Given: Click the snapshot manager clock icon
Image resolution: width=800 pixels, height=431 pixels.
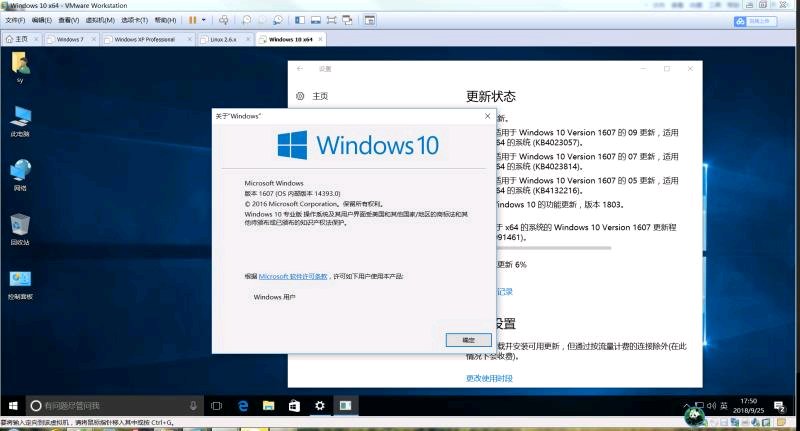Looking at the screenshot, I should [278, 20].
